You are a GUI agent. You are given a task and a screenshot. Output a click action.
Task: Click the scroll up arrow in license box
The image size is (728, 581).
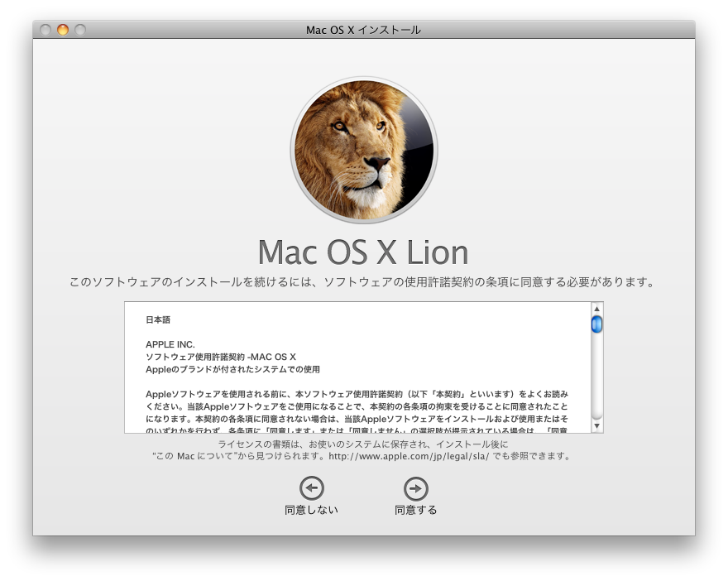597,309
